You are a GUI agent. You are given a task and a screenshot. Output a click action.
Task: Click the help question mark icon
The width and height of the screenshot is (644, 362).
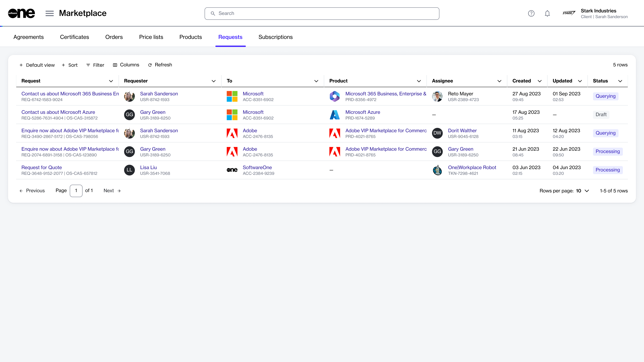click(531, 13)
